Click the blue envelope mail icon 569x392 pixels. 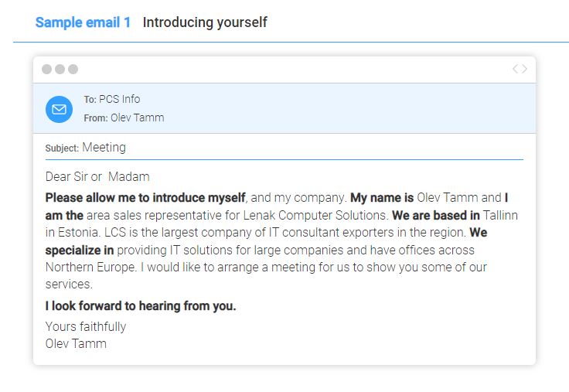(x=60, y=109)
